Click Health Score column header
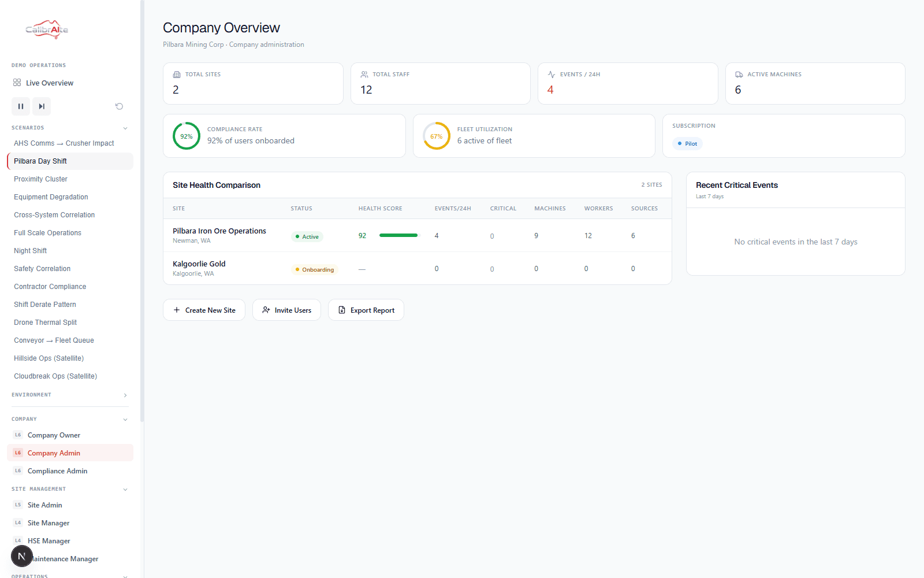The image size is (924, 578). point(380,208)
